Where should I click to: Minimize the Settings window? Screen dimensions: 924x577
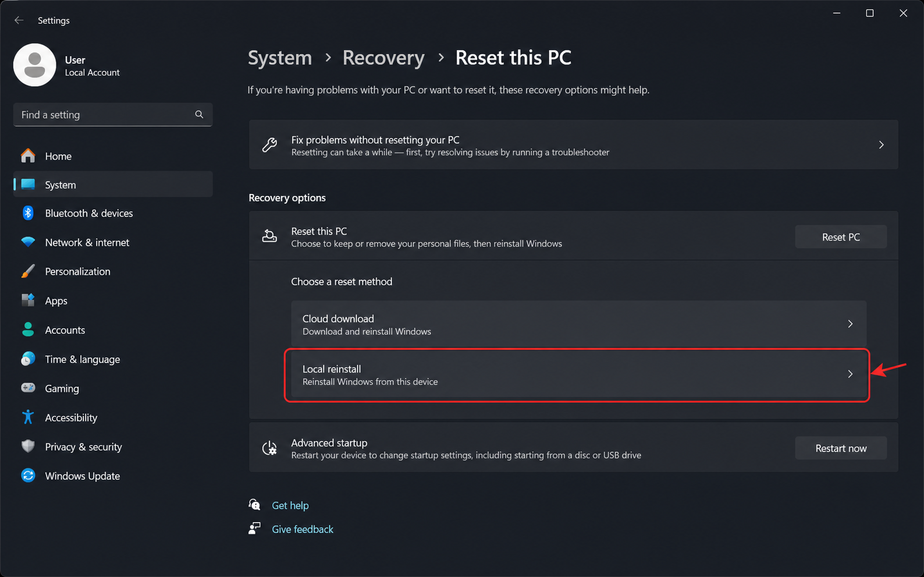tap(837, 13)
